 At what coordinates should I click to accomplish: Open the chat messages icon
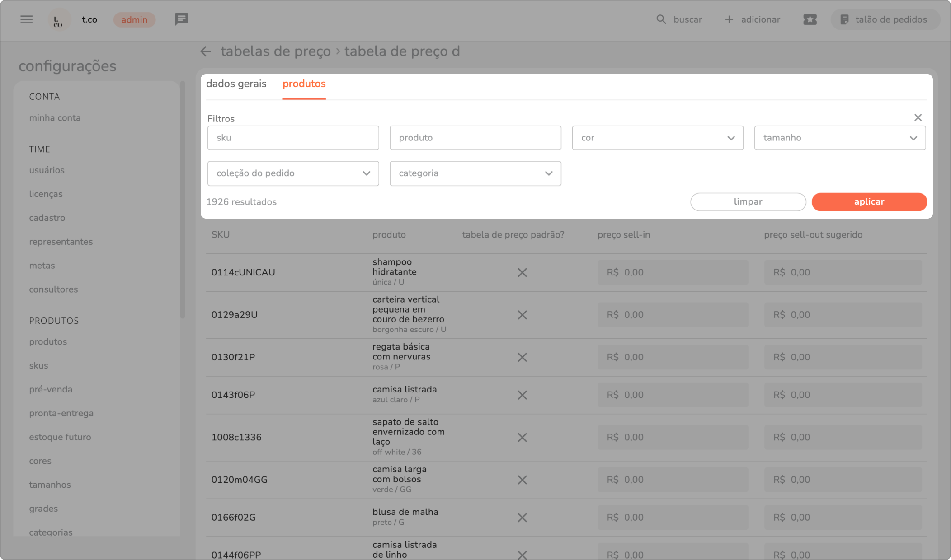point(181,19)
